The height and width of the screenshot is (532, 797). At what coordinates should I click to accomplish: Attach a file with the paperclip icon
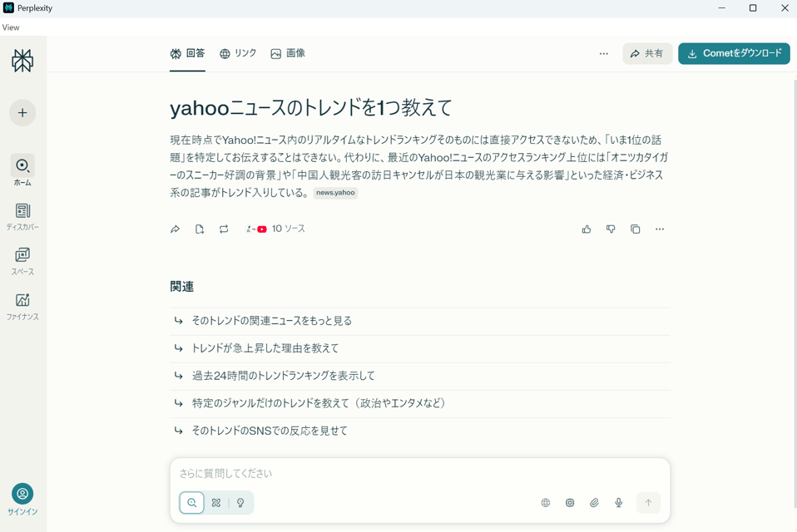click(x=594, y=503)
